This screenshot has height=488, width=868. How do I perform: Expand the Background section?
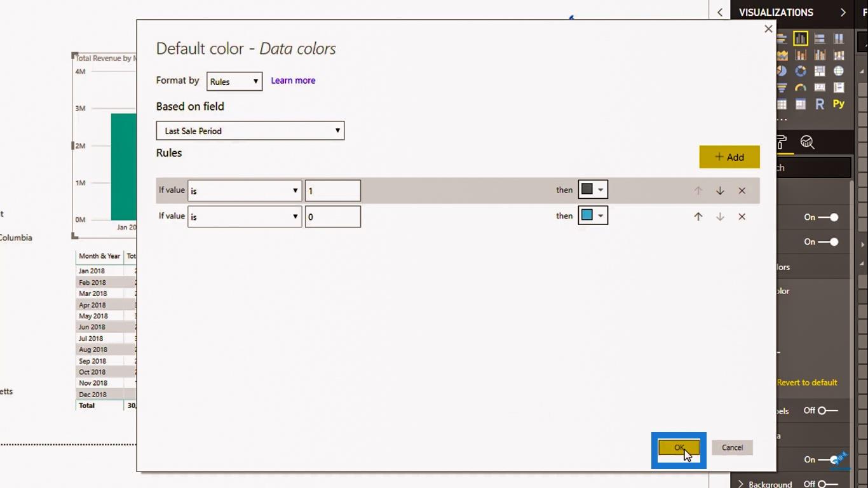(741, 484)
